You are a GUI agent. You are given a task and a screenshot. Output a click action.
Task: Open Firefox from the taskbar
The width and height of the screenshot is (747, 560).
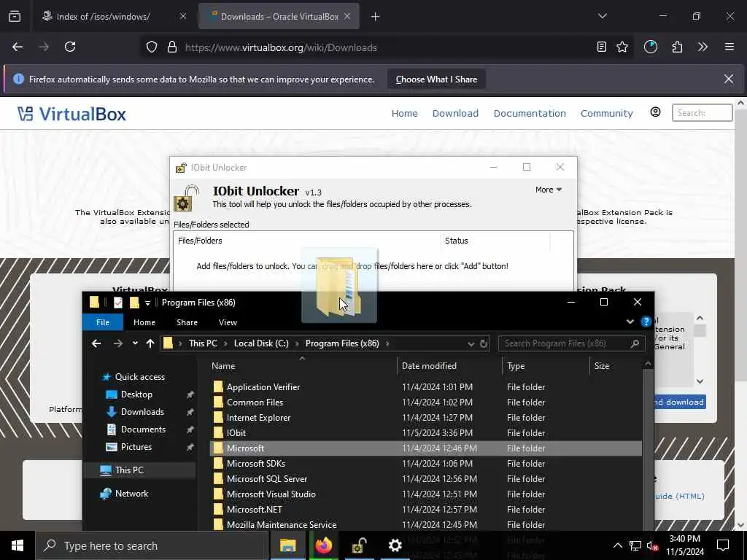coord(323,545)
